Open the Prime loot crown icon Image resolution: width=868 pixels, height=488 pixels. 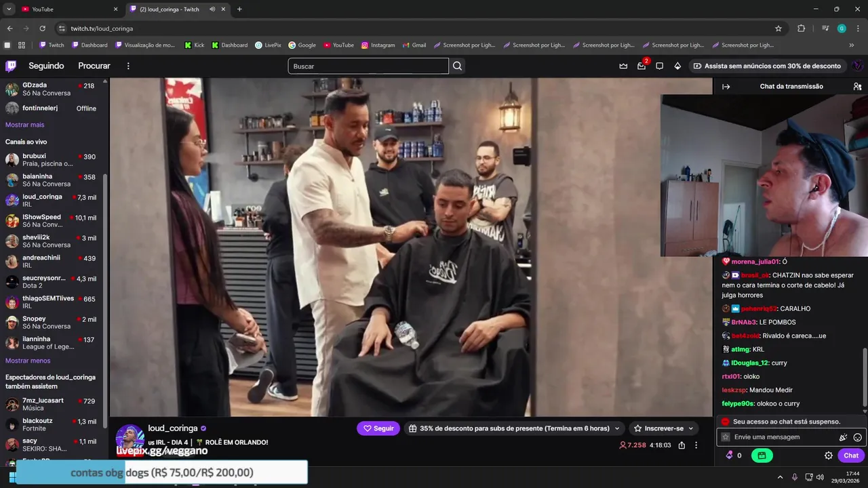click(623, 66)
